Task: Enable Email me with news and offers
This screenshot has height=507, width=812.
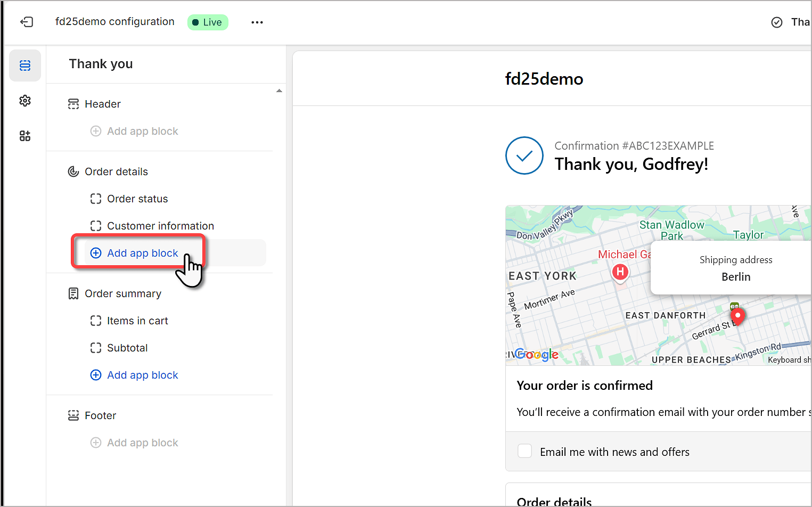Action: click(x=525, y=451)
